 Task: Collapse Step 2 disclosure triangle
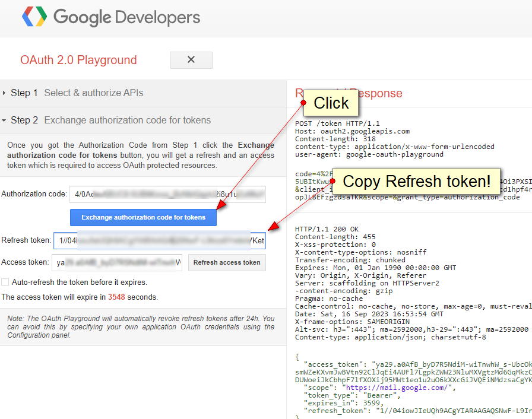coord(4,120)
